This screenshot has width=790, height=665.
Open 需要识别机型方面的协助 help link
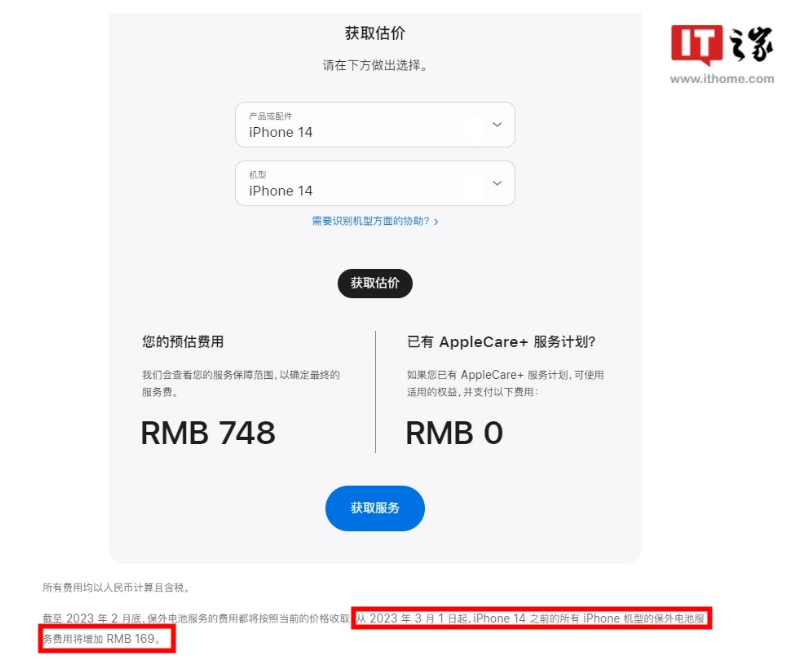click(x=370, y=221)
